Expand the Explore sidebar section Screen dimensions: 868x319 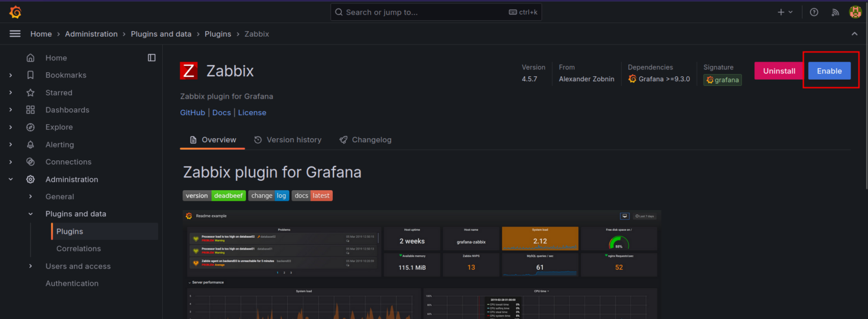pyautogui.click(x=11, y=127)
